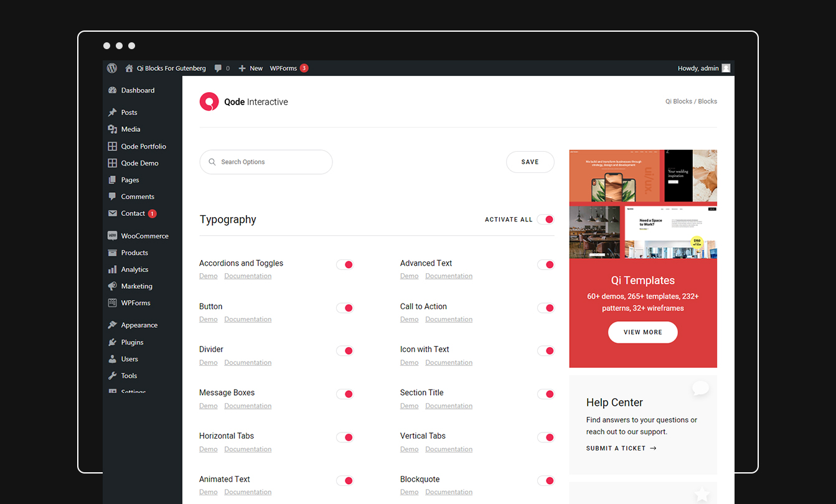
Task: Click Howdy, admin account text
Action: pos(698,68)
